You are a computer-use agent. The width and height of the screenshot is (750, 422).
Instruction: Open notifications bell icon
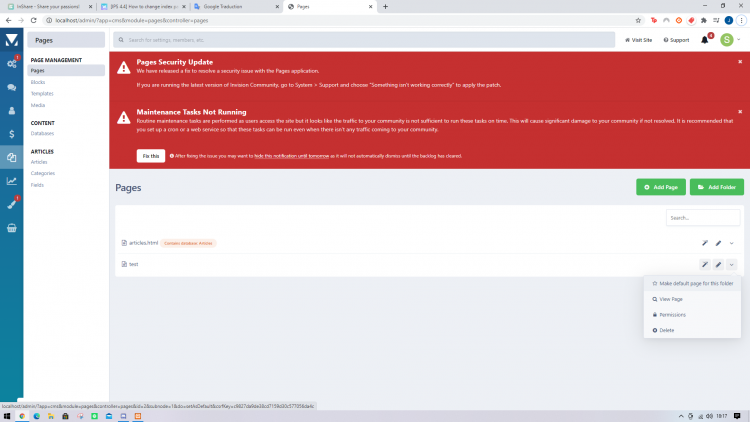coord(704,40)
